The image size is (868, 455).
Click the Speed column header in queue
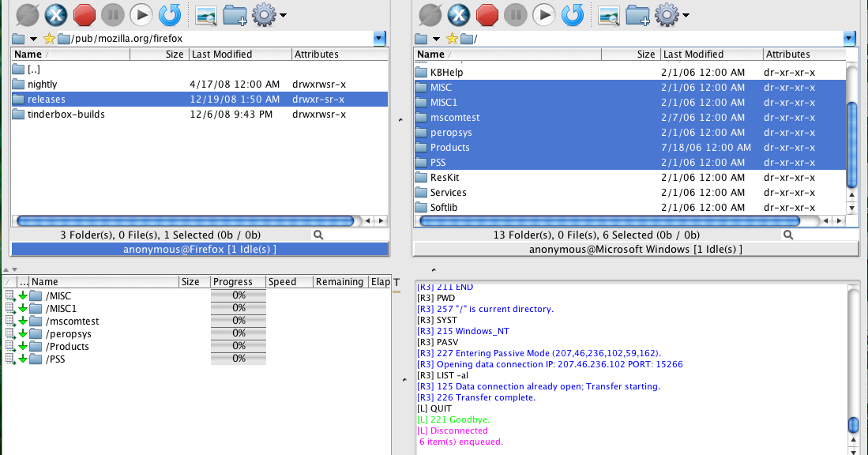click(289, 282)
